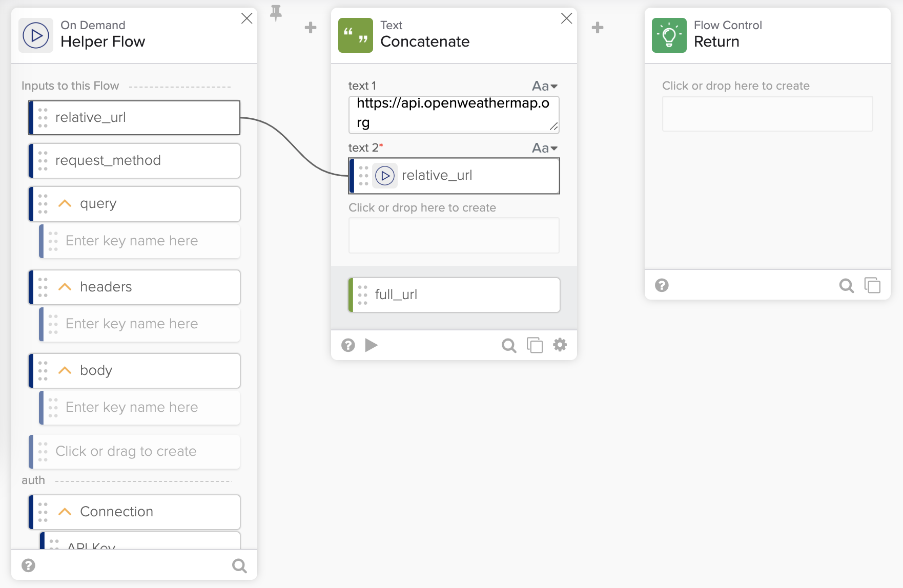Add a card after Concatenate with plus
Image resolution: width=903 pixels, height=588 pixels.
click(598, 28)
